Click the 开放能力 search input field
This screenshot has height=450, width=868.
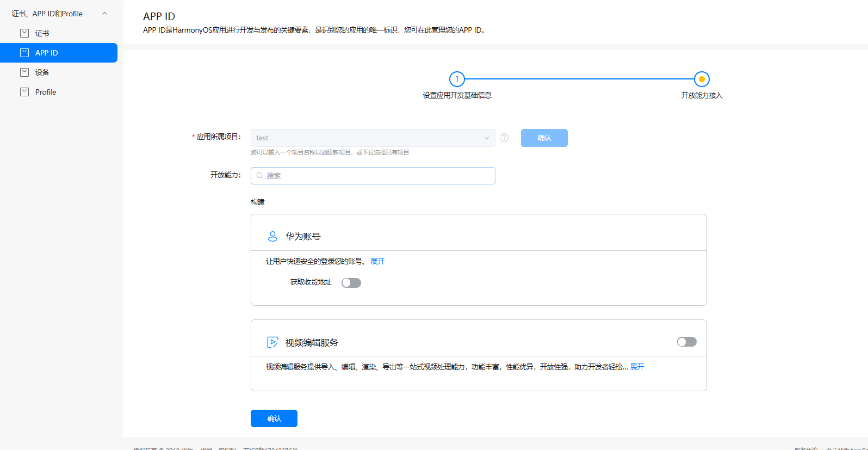pos(373,176)
